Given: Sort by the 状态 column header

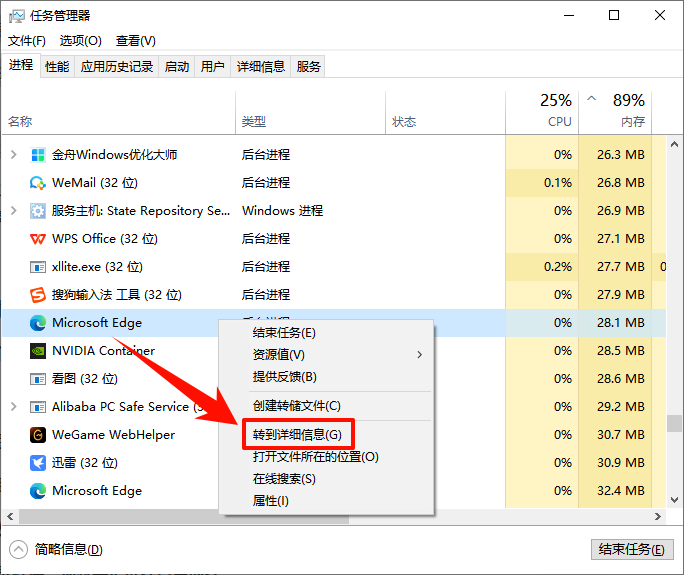Looking at the screenshot, I should click(x=445, y=113).
